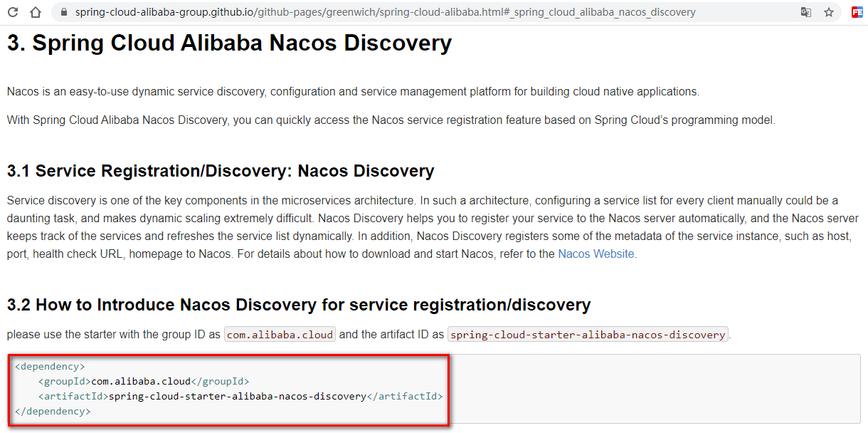
Task: Select the heading 3. Spring Cloud Alibaba Nacos Discovery
Action: click(229, 43)
